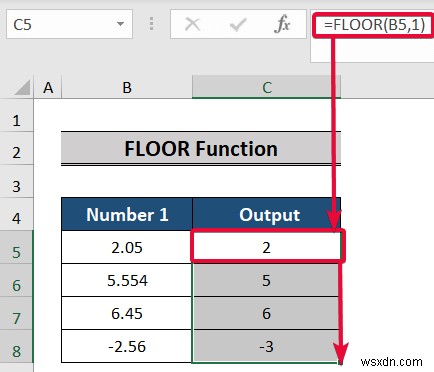Image resolution: width=434 pixels, height=372 pixels.
Task: Select output cell with value -3
Action: pos(267,346)
